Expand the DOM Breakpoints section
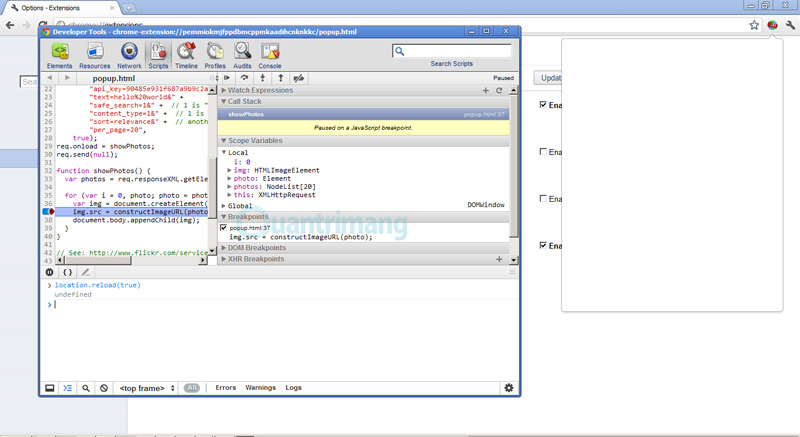 click(224, 248)
